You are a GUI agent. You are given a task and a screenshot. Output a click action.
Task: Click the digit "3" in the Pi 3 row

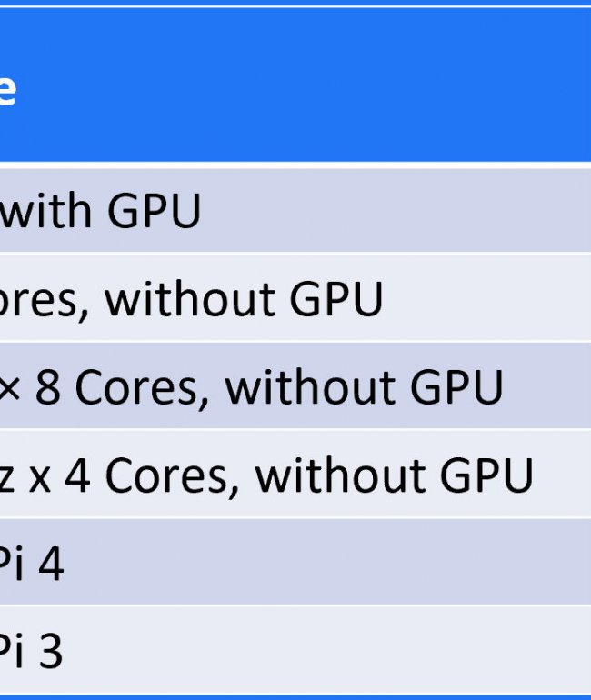point(49,651)
